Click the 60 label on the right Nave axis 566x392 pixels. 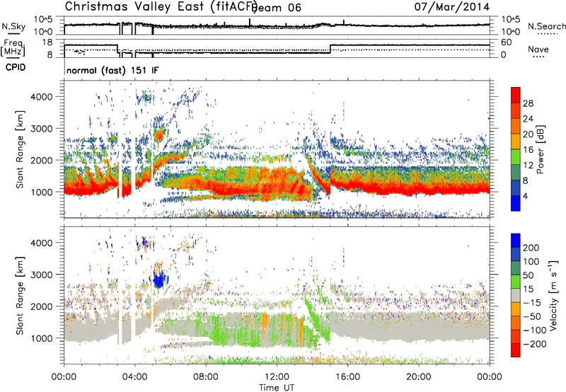[507, 42]
